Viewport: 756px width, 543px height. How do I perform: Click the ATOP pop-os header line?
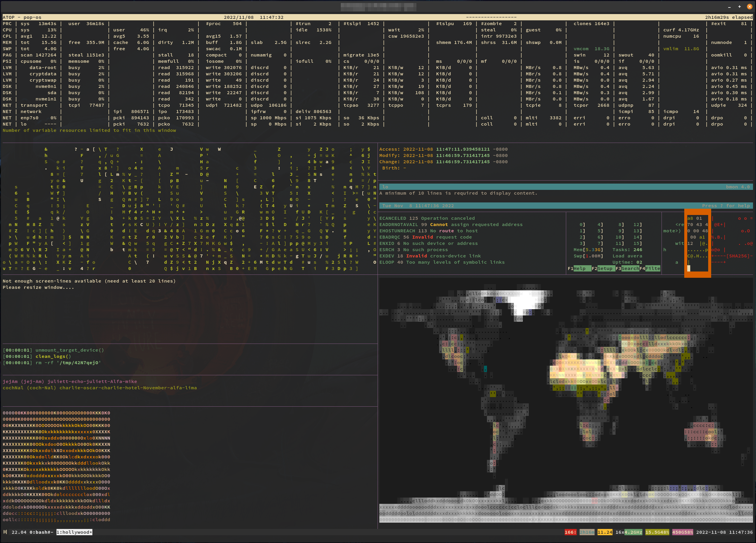coord(22,17)
